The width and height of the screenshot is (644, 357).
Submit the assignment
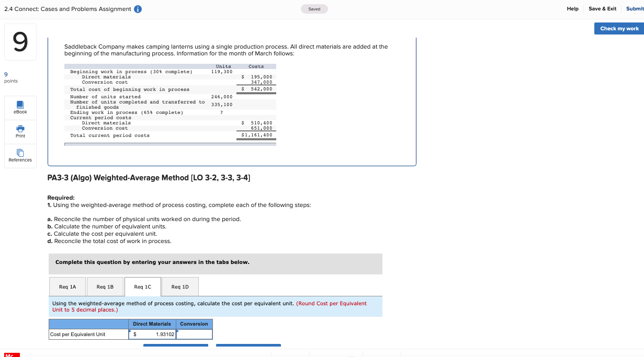(x=635, y=9)
